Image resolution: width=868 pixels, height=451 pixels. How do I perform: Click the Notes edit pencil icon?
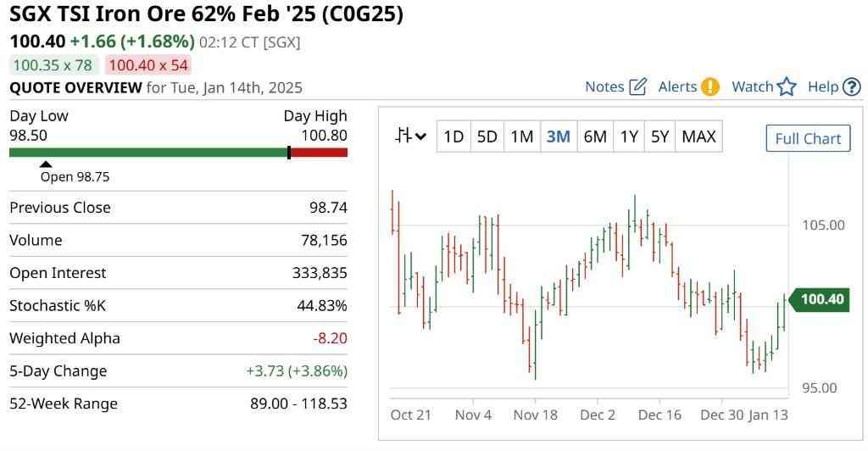638,86
